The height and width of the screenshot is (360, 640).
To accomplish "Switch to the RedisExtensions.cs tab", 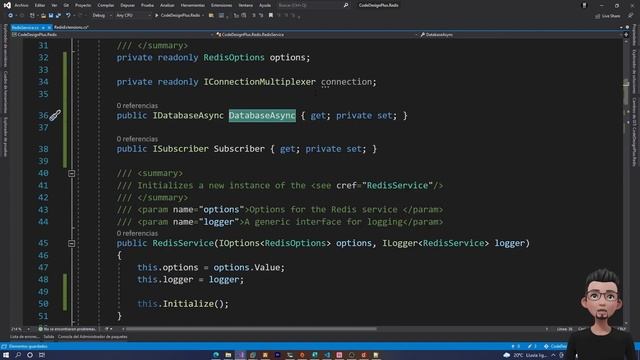I will [x=71, y=27].
